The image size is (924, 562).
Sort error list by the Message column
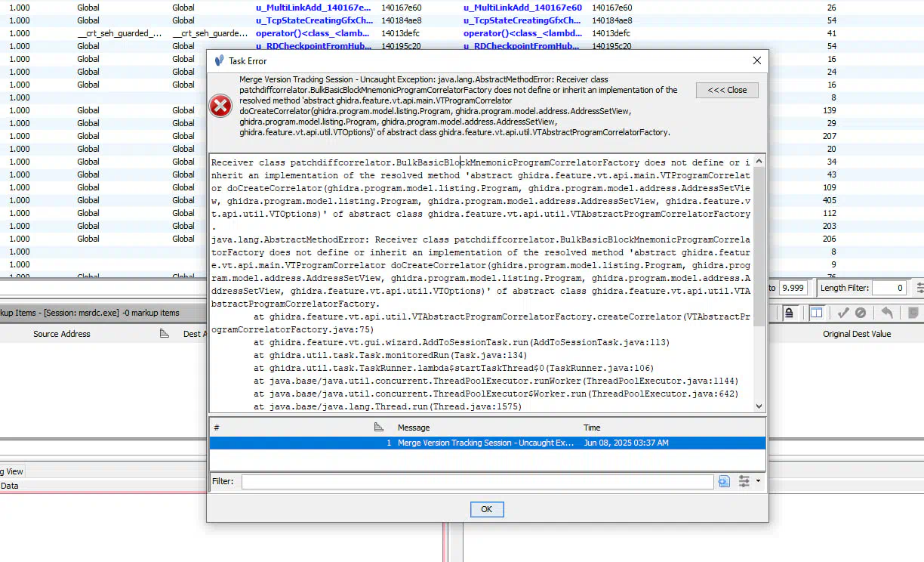pos(413,428)
